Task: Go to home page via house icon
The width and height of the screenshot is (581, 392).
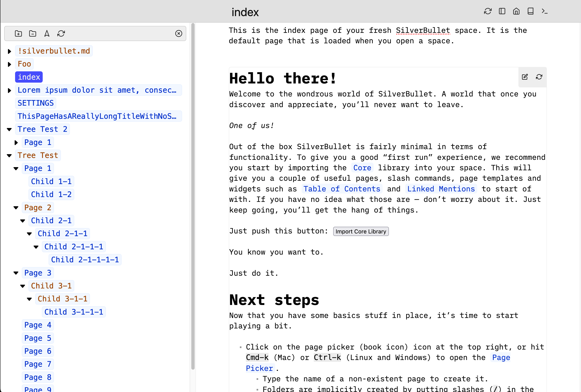Action: pos(516,11)
